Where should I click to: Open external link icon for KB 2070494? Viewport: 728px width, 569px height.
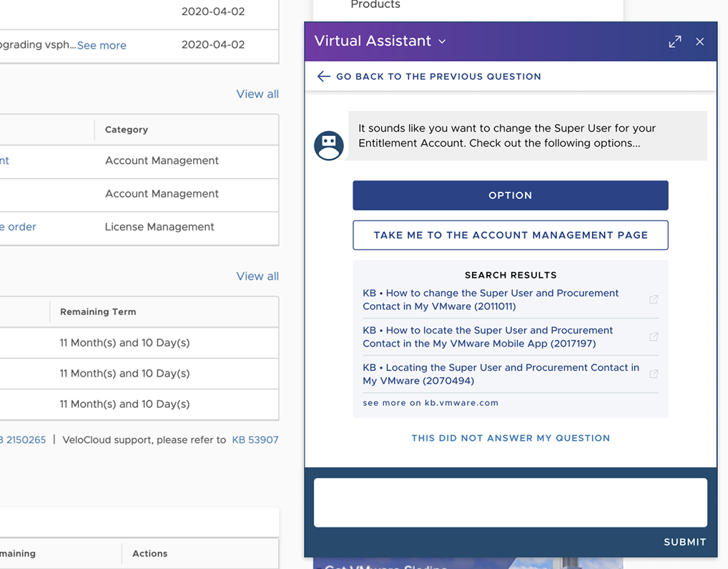(654, 374)
